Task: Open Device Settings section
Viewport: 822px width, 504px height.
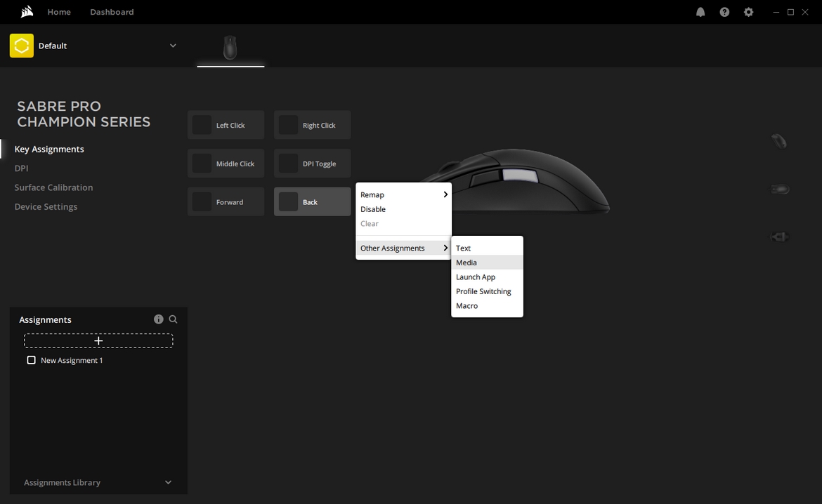Action: click(46, 206)
